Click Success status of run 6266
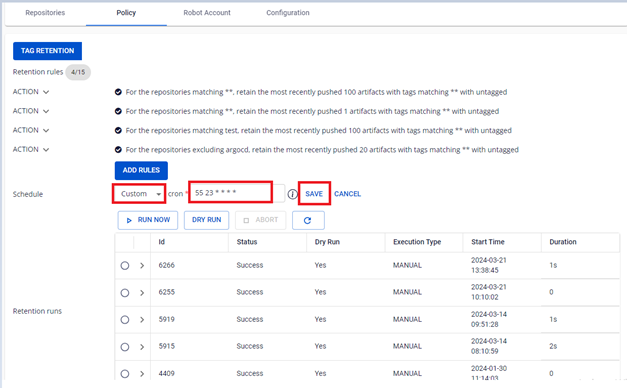627x388 pixels. click(250, 265)
